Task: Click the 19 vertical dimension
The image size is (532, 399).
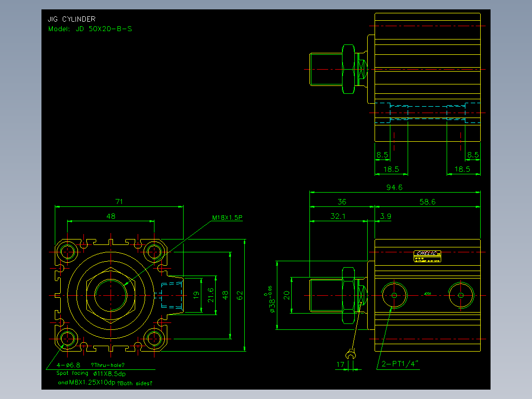Action: [196, 295]
